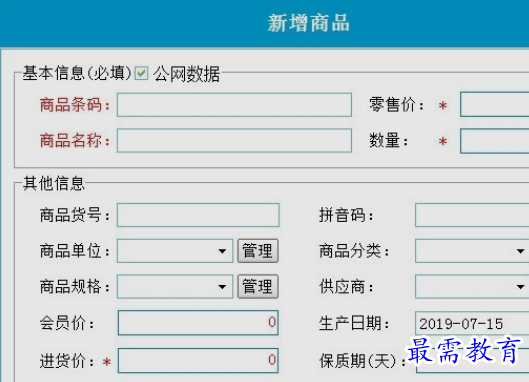
Task: Toggle the 公网数据 checkbox
Action: pyautogui.click(x=141, y=73)
